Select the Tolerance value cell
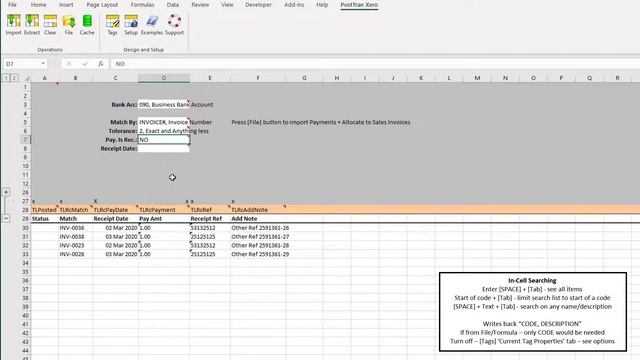The image size is (640, 360). point(164,131)
